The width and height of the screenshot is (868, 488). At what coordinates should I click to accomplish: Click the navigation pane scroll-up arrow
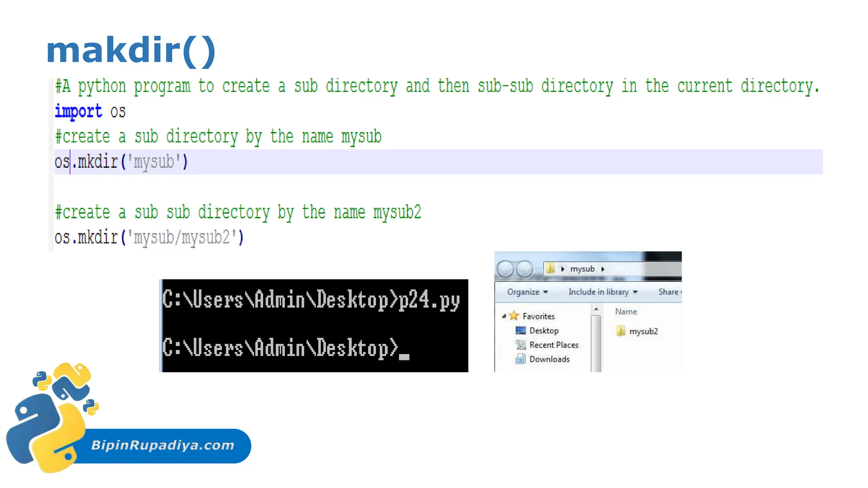[596, 310]
